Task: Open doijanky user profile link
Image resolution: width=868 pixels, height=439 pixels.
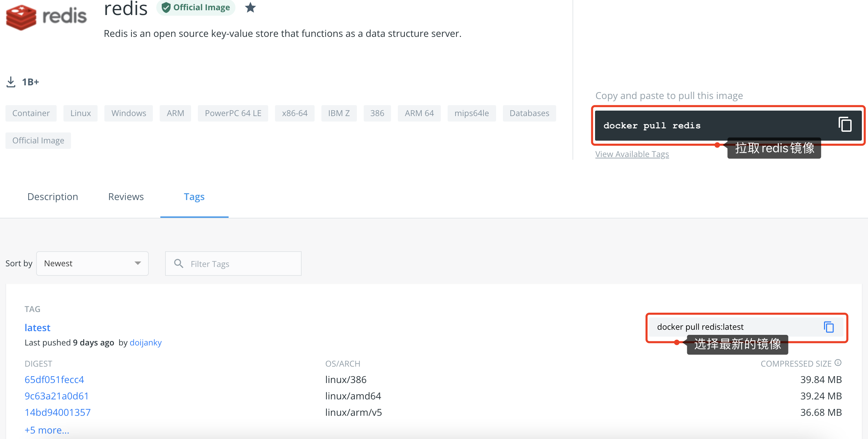Action: [146, 343]
